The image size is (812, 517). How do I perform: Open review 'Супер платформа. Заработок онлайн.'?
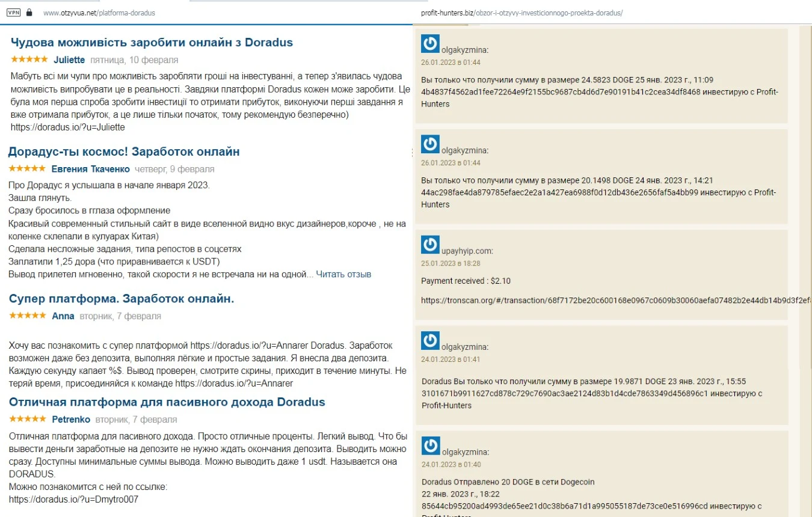click(121, 299)
